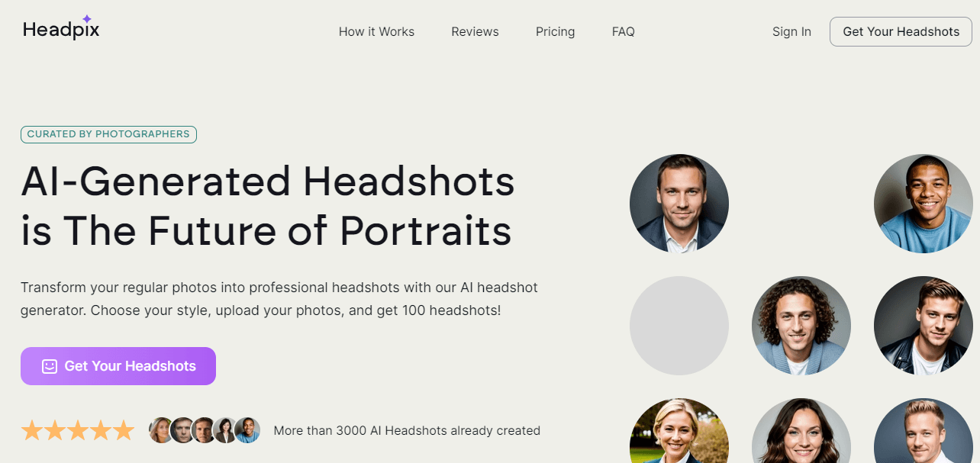Select the first orange rating star
The height and width of the screenshot is (463, 980).
point(33,430)
